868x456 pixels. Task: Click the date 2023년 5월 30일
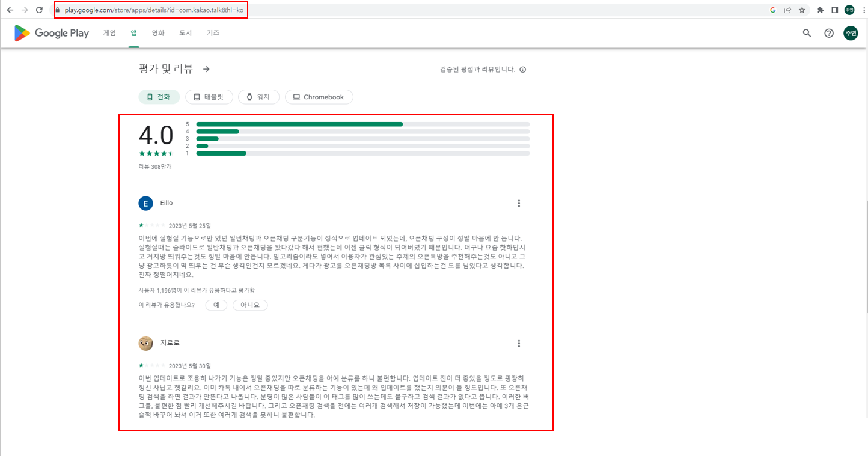point(190,366)
